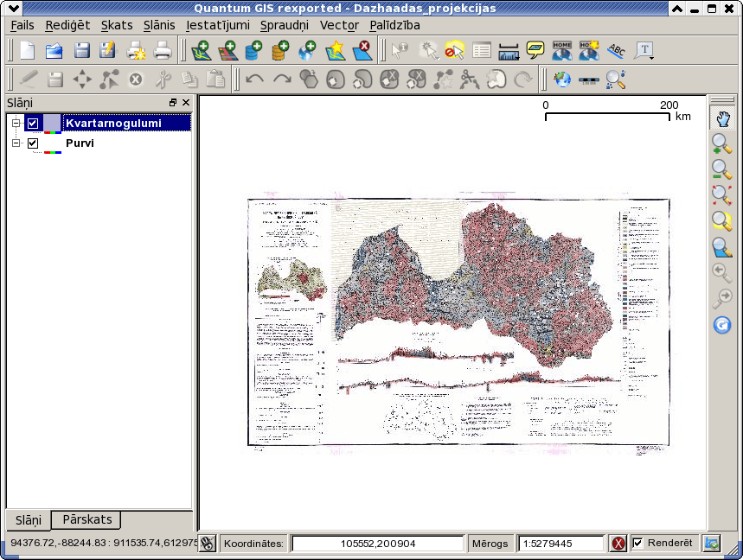Float the Slāņi panel
The height and width of the screenshot is (560, 743).
point(173,103)
